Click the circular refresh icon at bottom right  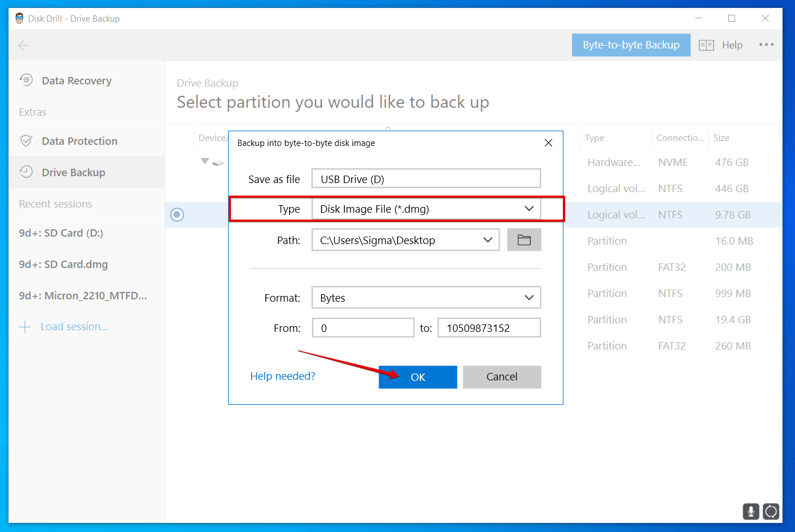click(770, 511)
